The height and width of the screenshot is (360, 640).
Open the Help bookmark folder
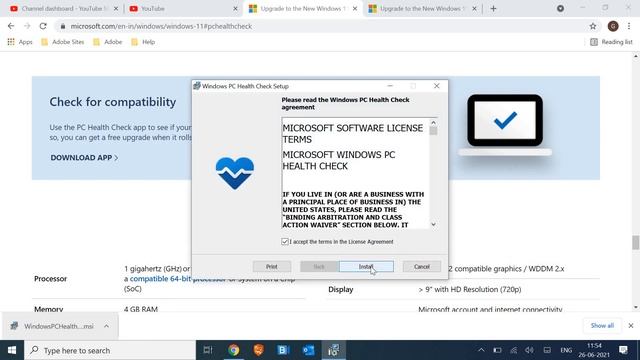(x=143, y=42)
